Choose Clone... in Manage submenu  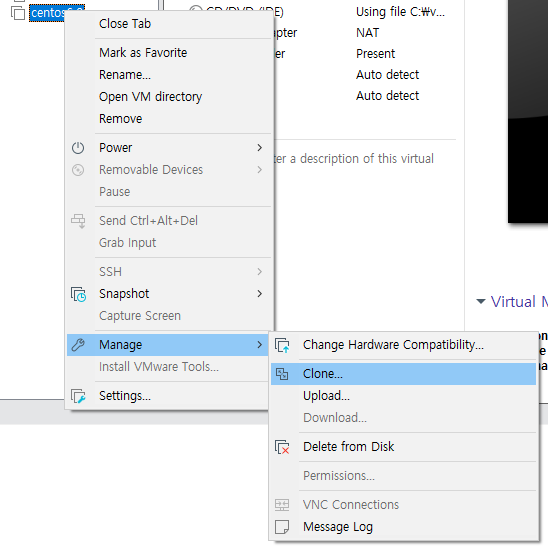(403, 374)
